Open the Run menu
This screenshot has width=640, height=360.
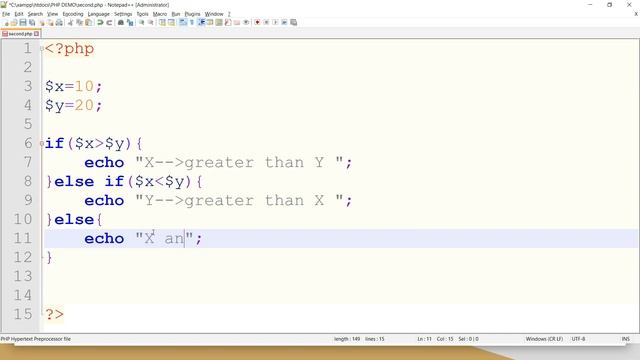pyautogui.click(x=176, y=14)
